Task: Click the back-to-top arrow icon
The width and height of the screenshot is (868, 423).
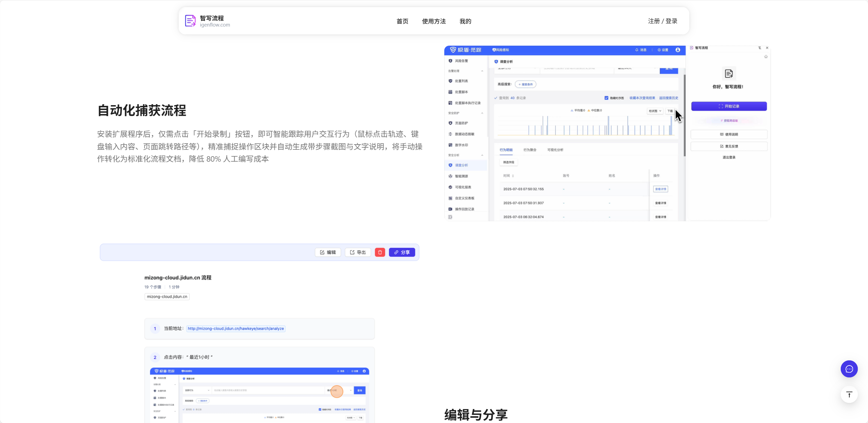Action: (849, 394)
